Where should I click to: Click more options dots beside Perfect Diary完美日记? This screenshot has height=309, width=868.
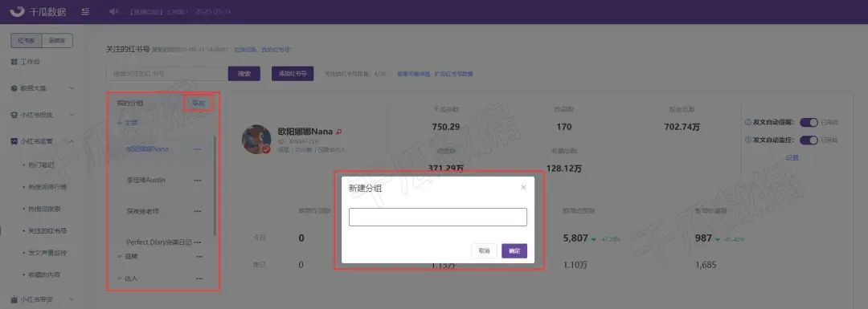point(198,242)
